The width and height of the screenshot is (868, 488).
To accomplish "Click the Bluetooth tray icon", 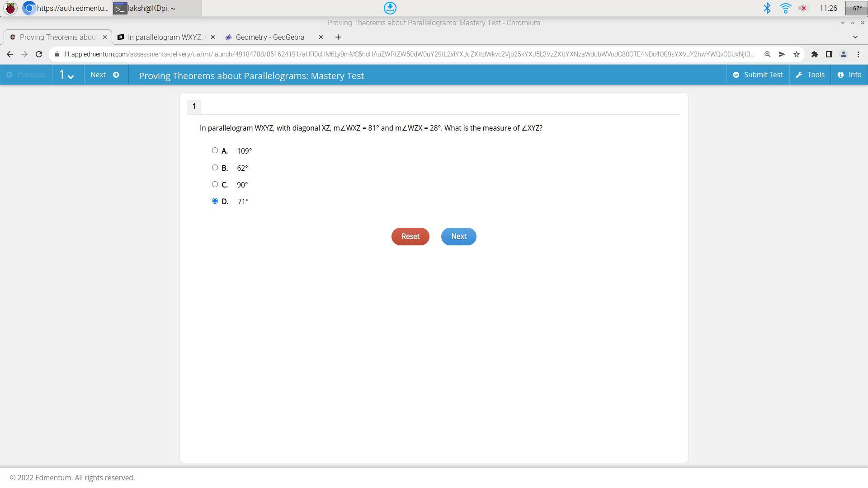I will [767, 8].
